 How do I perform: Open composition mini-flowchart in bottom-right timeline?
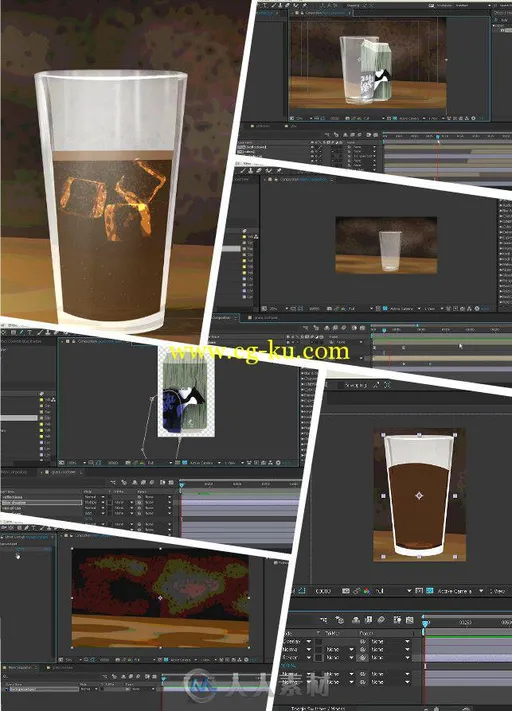coord(324,620)
